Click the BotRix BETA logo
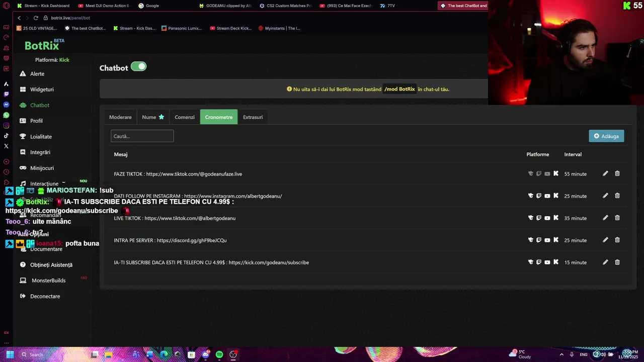The image size is (644, 362). (44, 45)
